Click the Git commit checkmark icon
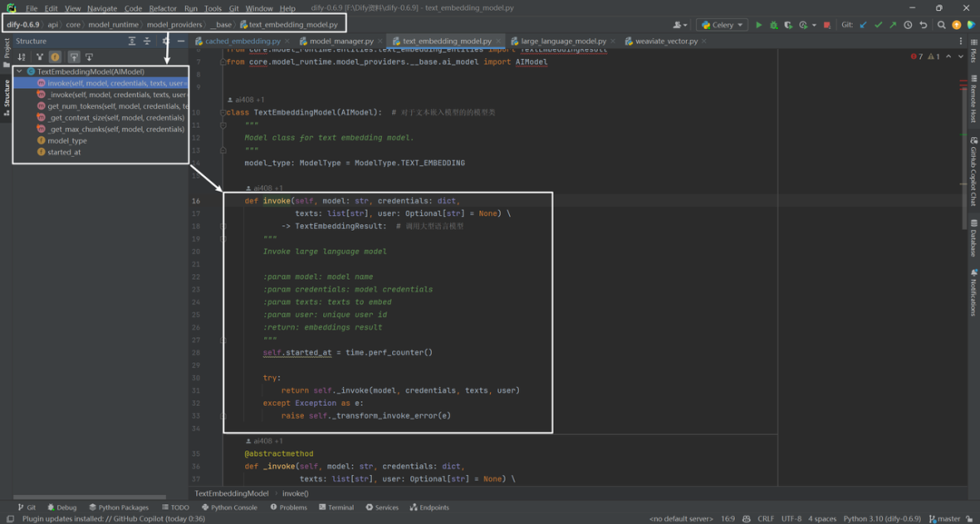The image size is (980, 524). (x=878, y=25)
